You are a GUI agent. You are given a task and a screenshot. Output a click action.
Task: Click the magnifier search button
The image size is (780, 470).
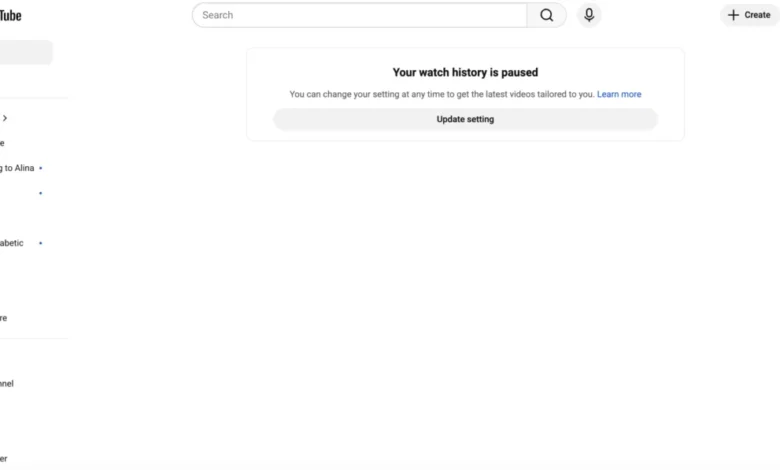[x=546, y=15]
